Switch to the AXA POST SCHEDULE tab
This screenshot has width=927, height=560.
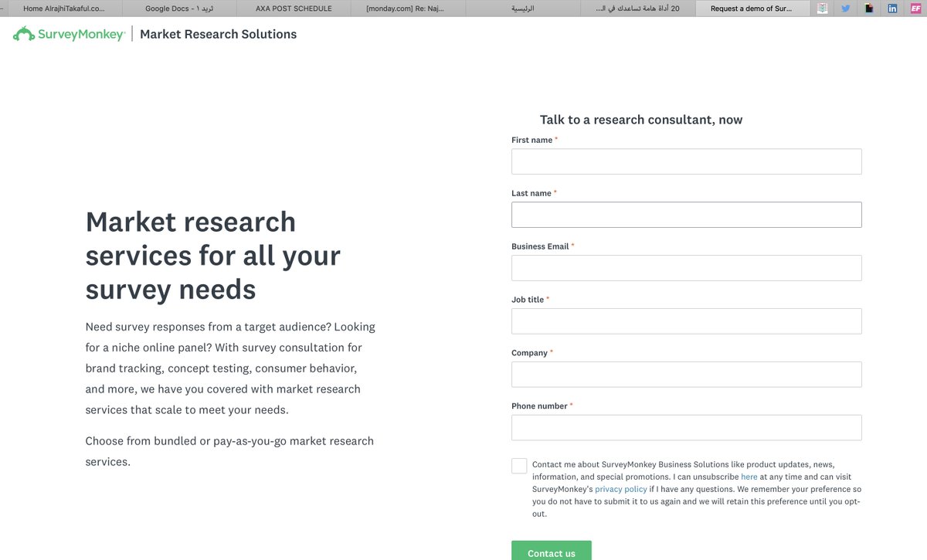[x=294, y=8]
